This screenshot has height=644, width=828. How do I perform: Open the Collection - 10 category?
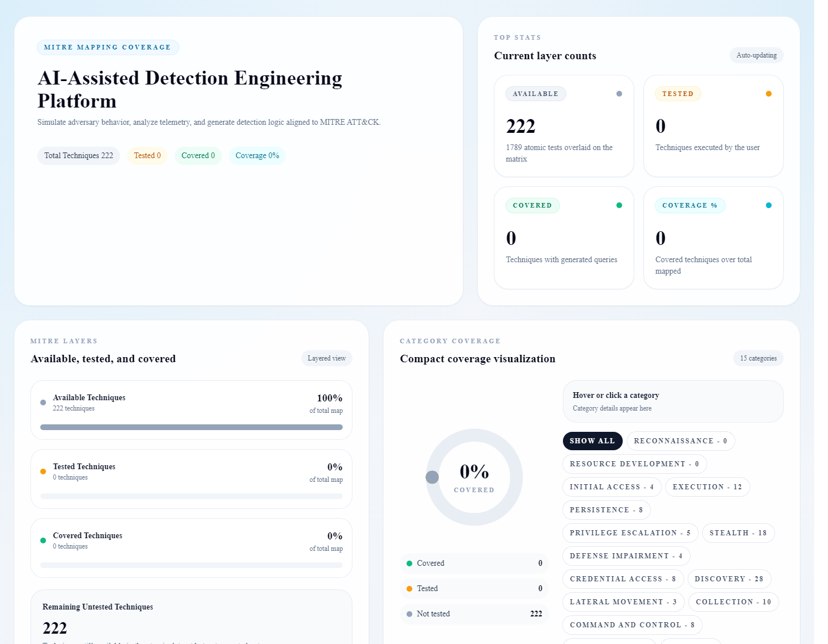pos(734,602)
